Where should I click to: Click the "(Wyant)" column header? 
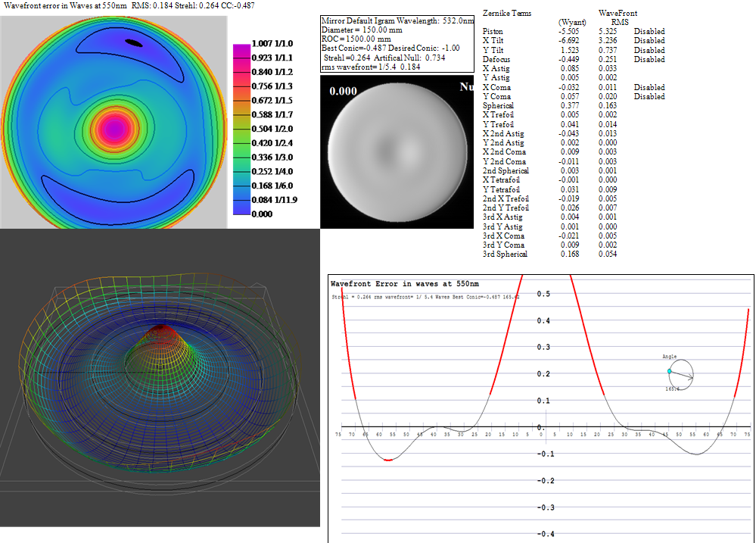(x=572, y=22)
